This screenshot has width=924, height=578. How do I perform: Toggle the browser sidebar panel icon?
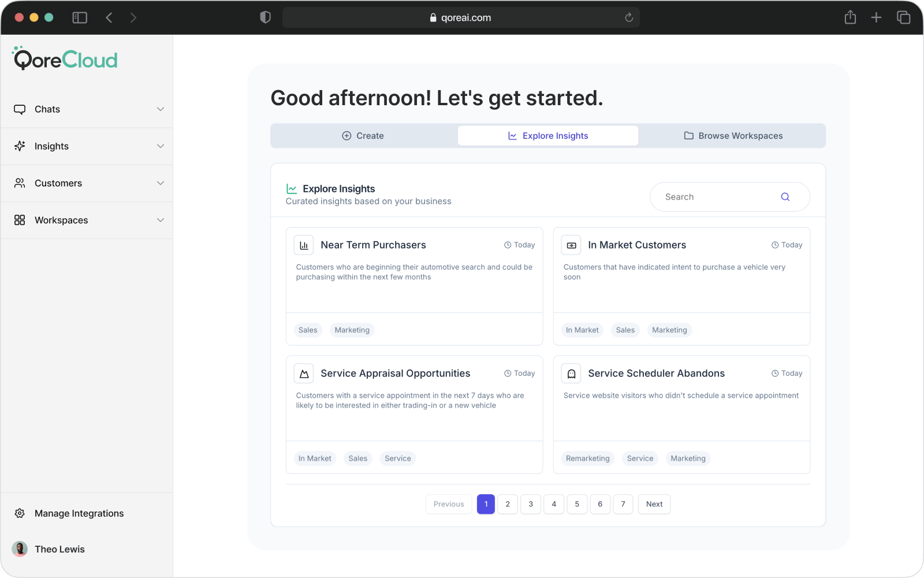coord(80,17)
